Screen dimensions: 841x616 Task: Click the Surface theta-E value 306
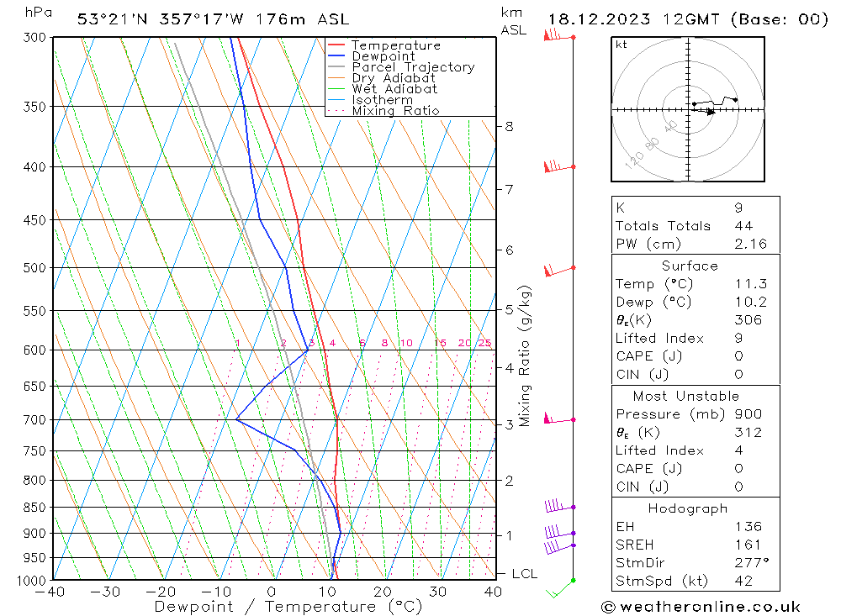pyautogui.click(x=748, y=320)
